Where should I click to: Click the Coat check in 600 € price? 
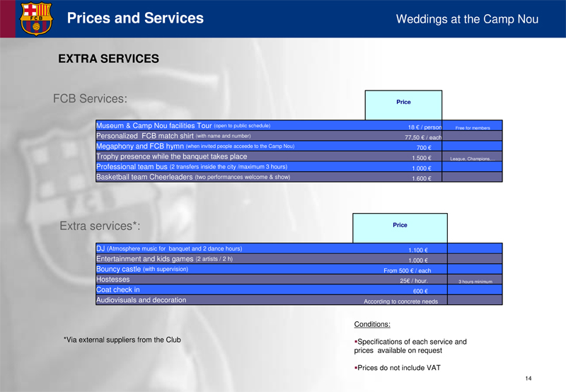pyautogui.click(x=420, y=291)
